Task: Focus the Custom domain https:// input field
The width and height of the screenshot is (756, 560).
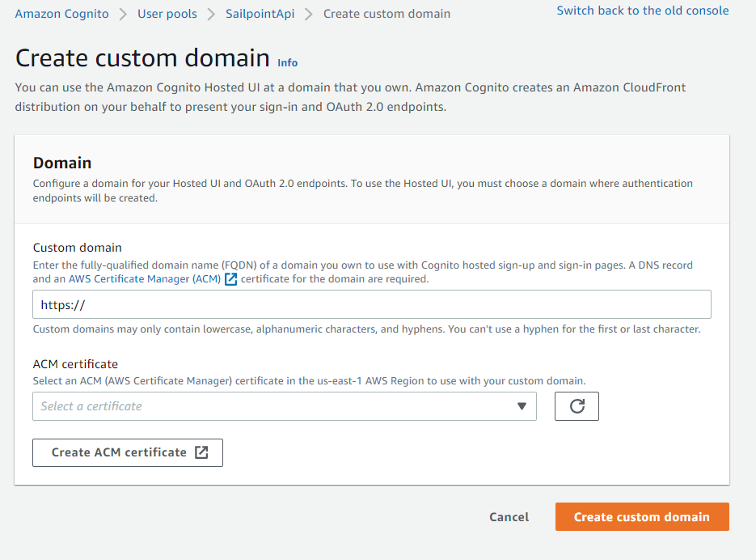Action: pyautogui.click(x=372, y=305)
